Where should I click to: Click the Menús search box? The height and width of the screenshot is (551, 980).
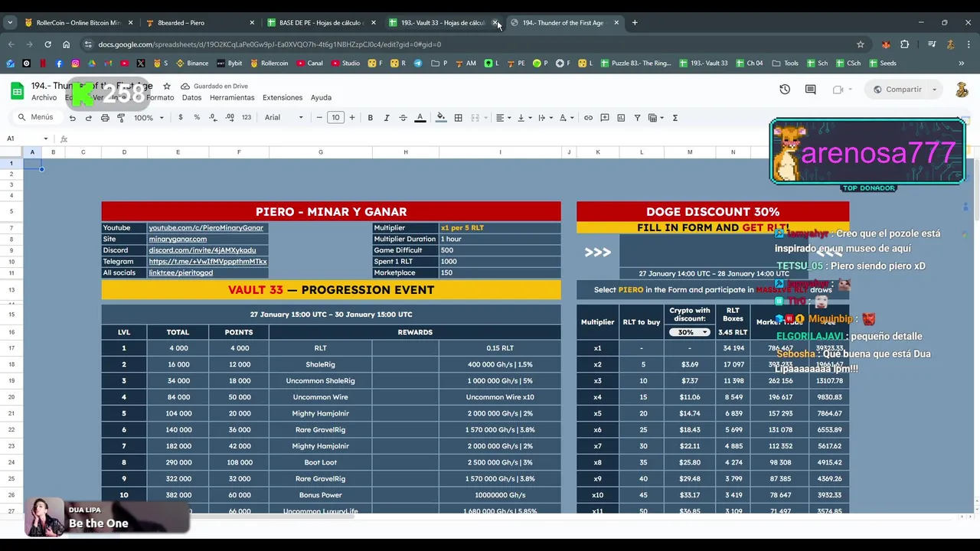click(36, 117)
